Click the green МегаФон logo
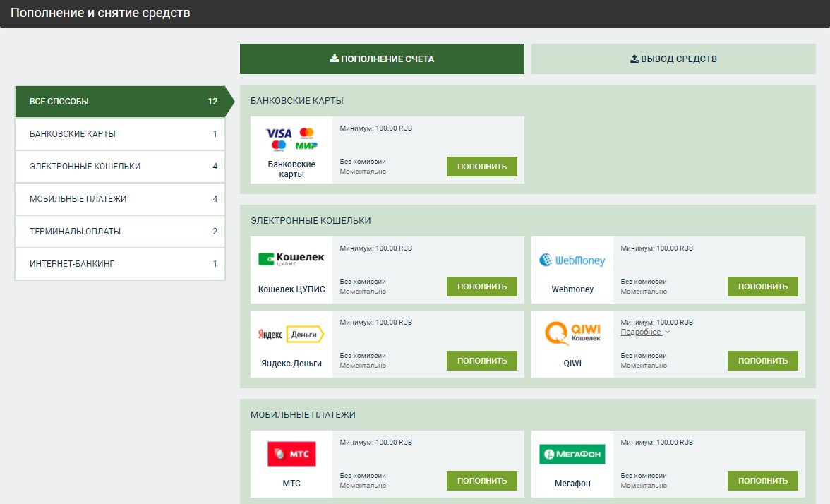This screenshot has height=504, width=830. tap(572, 454)
